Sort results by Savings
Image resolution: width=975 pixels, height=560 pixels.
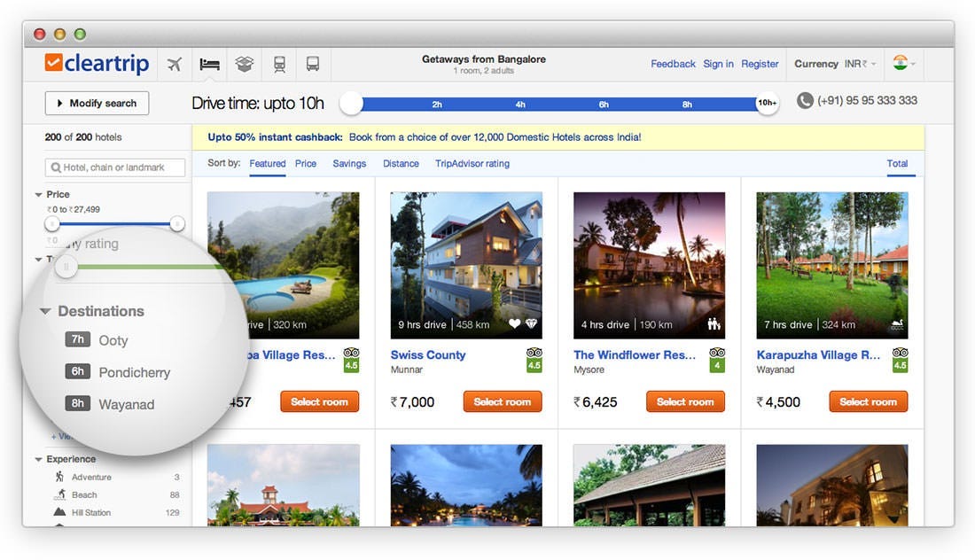pos(349,163)
